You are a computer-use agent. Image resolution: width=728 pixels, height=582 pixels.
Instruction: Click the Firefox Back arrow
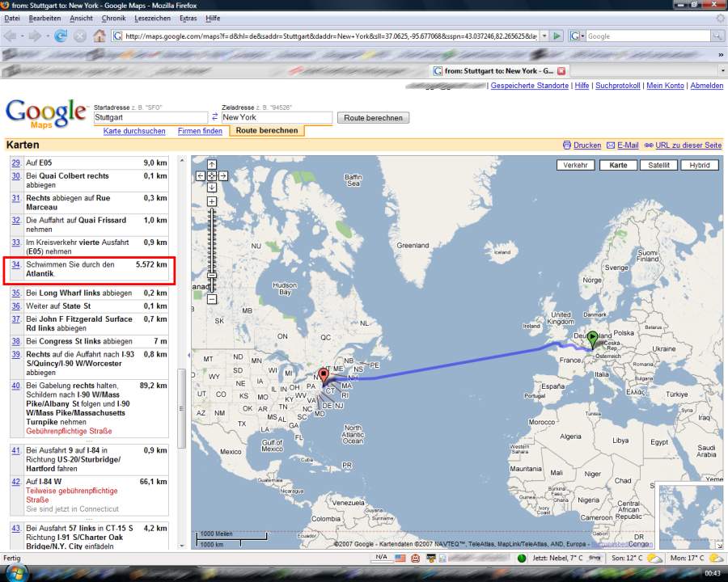point(11,36)
